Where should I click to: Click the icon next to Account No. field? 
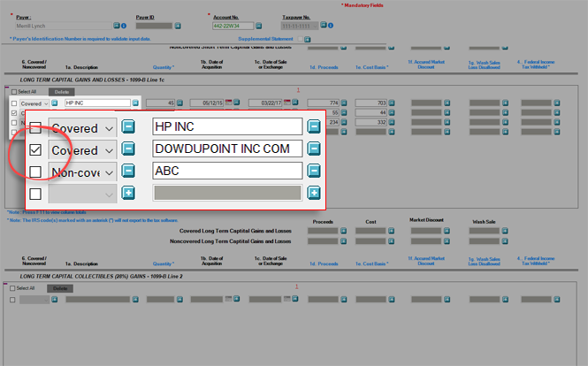[259, 26]
